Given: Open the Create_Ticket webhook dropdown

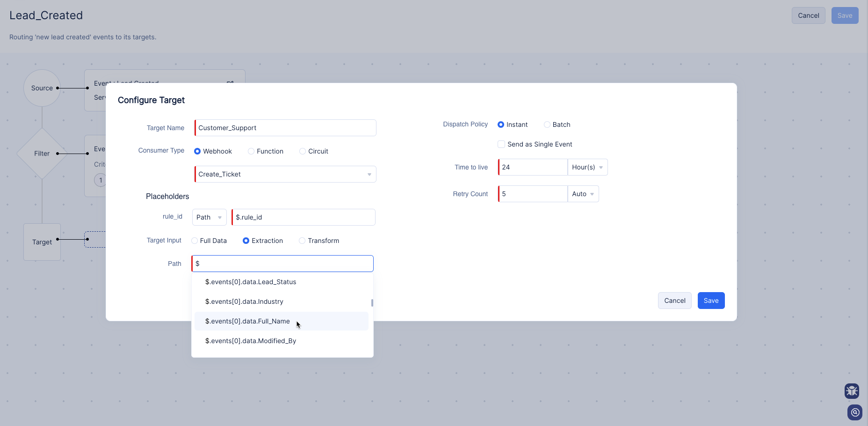Looking at the screenshot, I should (x=285, y=174).
